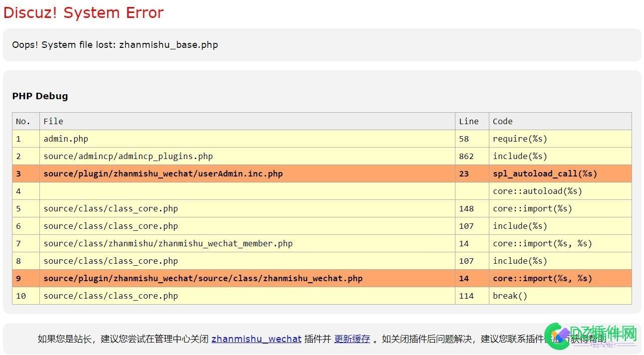Click highlighted row 3 userAdmin.inc.php
The height and width of the screenshot is (355, 644).
pos(163,174)
